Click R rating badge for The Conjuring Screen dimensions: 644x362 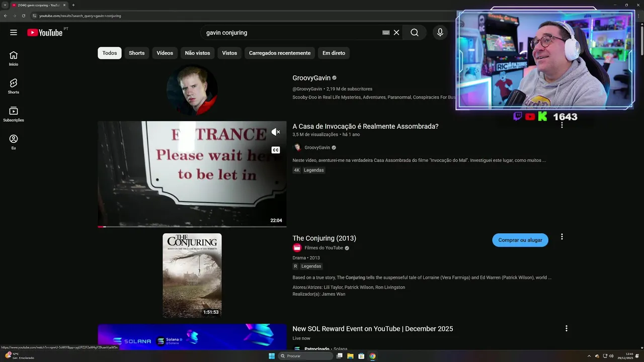click(295, 266)
